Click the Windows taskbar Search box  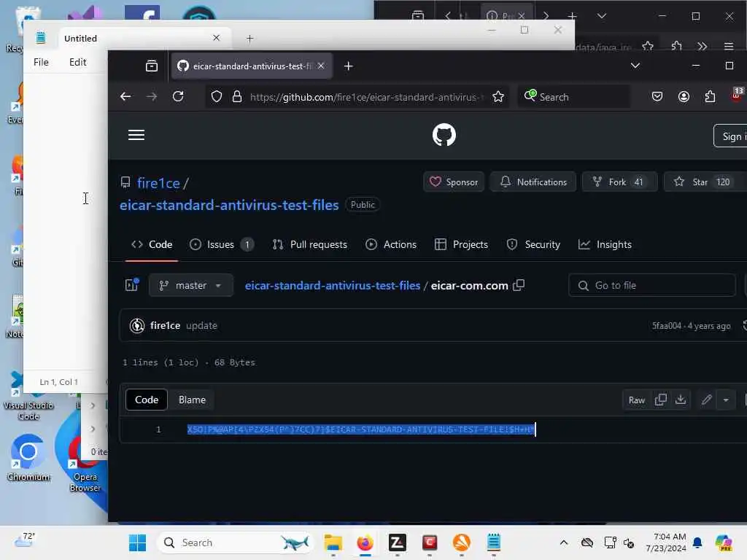pyautogui.click(x=236, y=542)
